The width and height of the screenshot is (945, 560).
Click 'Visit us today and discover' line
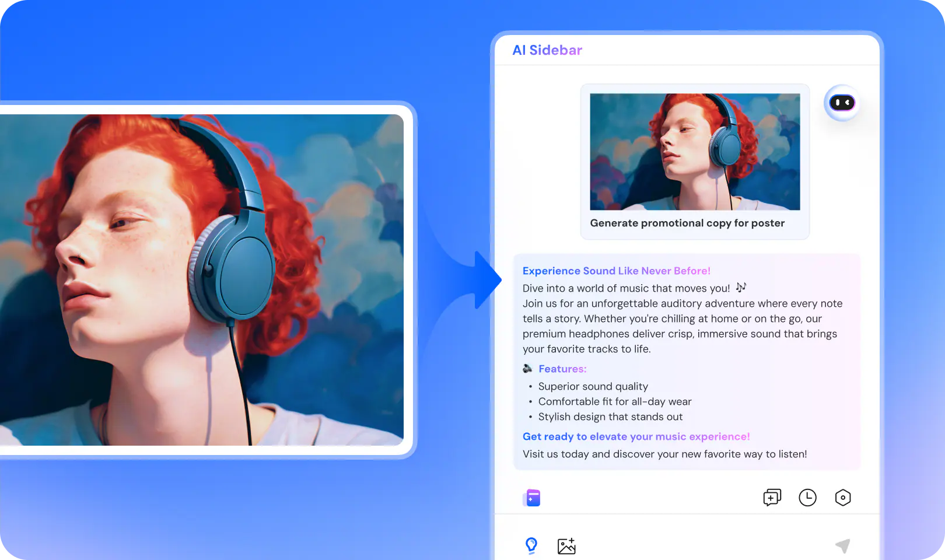click(665, 454)
